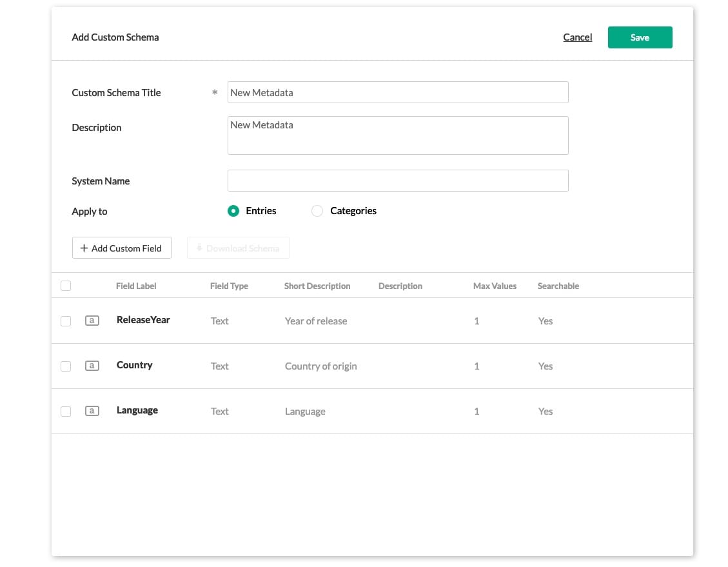Click the Max Values column header
This screenshot has width=728, height=567.
[495, 286]
